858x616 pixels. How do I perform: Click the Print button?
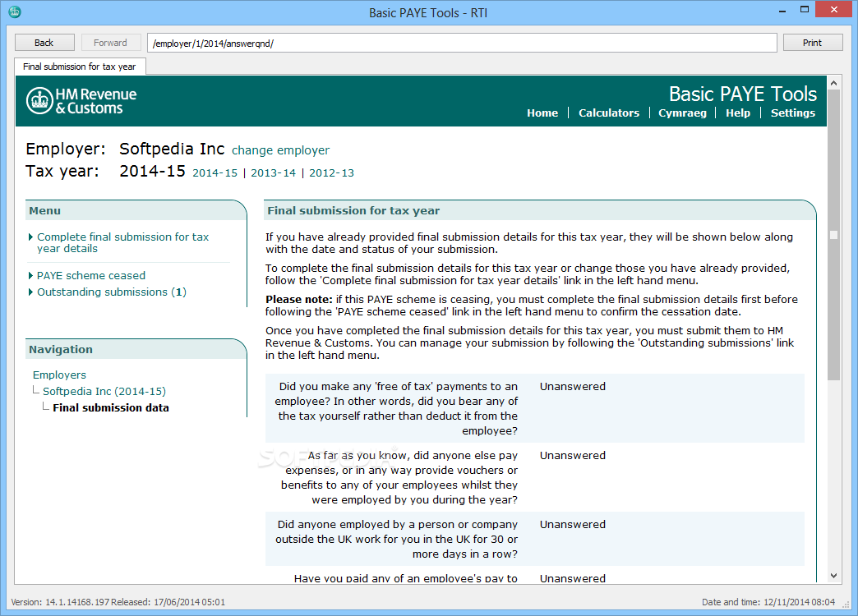(x=813, y=43)
